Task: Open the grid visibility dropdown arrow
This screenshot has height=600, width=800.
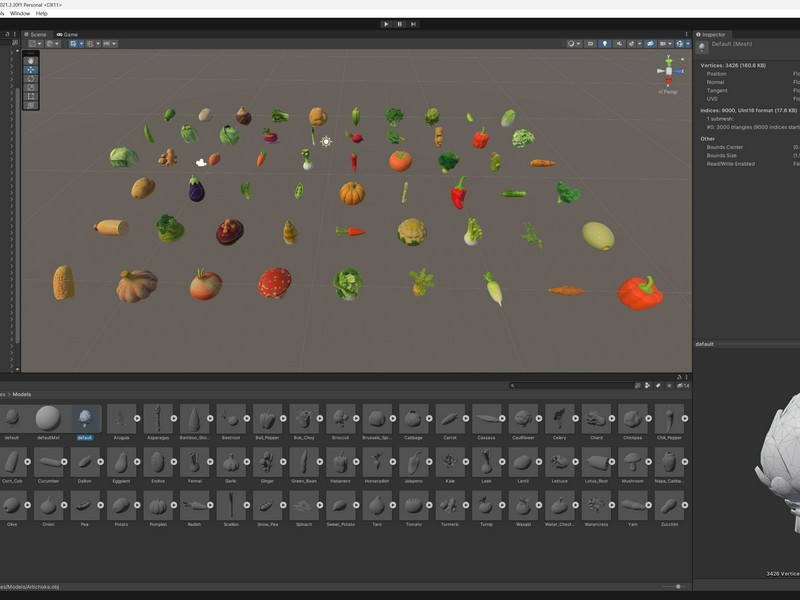Action: [81, 44]
